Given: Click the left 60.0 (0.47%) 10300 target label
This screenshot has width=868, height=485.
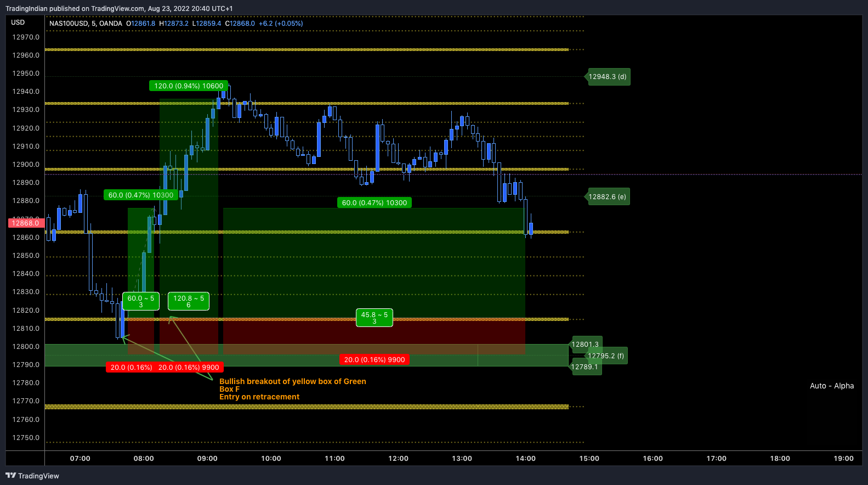Looking at the screenshot, I should [141, 195].
